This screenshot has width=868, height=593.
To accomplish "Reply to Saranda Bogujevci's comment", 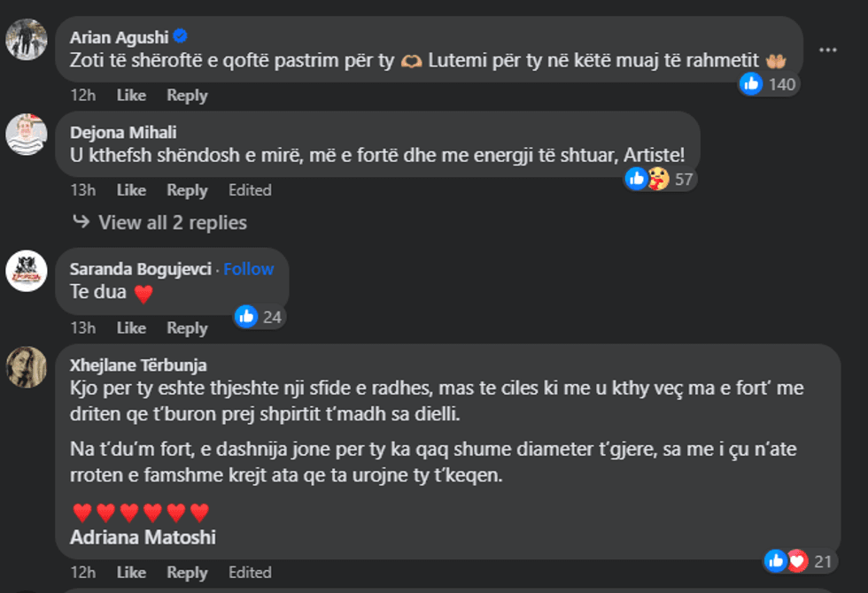I will coord(187,327).
